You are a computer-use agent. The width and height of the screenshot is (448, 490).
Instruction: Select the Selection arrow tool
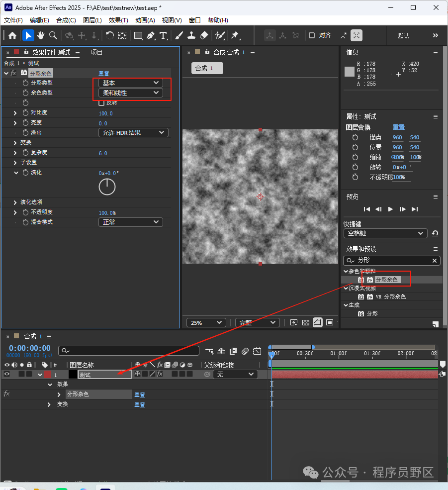point(28,35)
